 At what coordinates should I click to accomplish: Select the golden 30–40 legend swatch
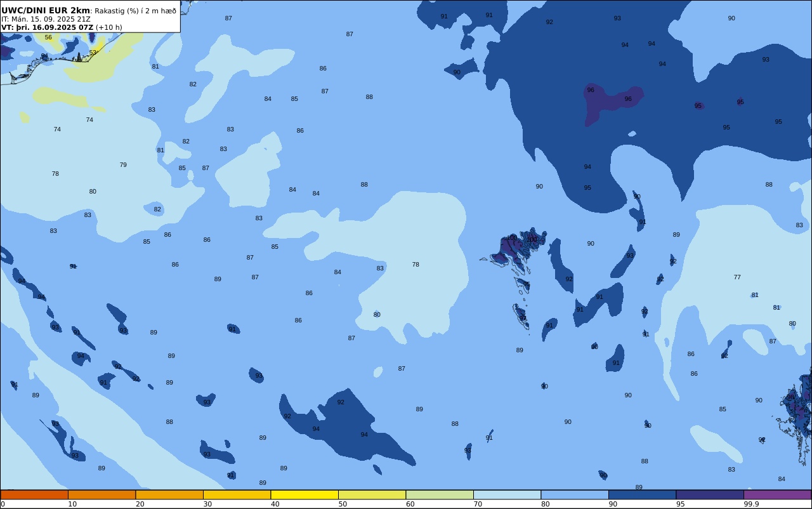point(237,494)
